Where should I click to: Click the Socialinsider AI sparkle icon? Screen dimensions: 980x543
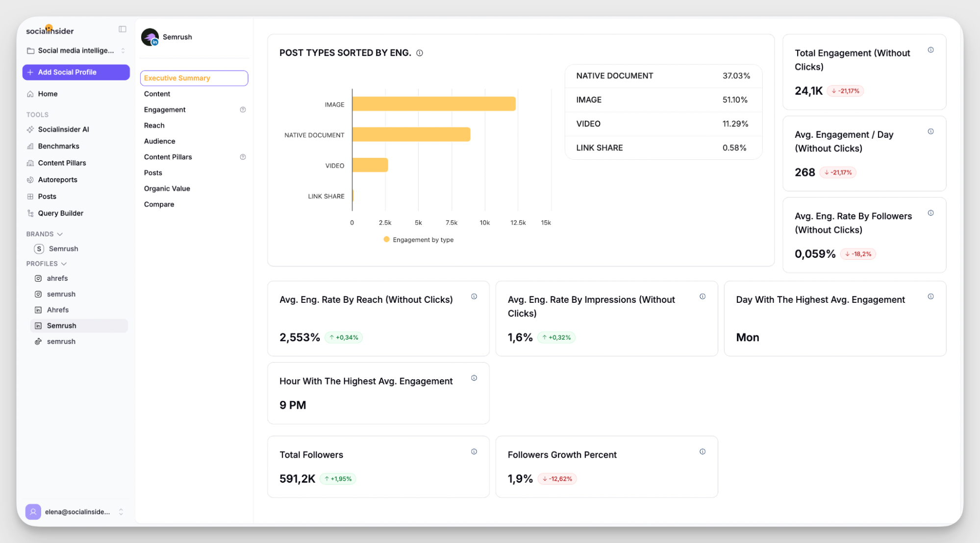point(30,129)
